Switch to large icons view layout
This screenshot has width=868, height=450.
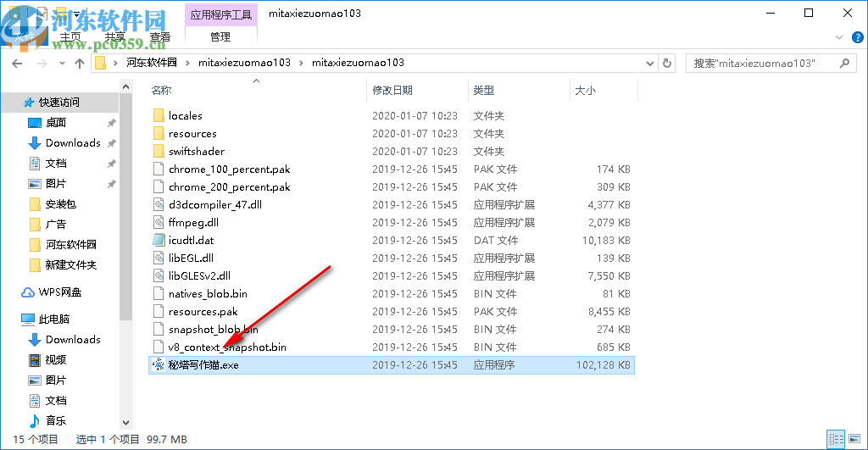click(854, 439)
